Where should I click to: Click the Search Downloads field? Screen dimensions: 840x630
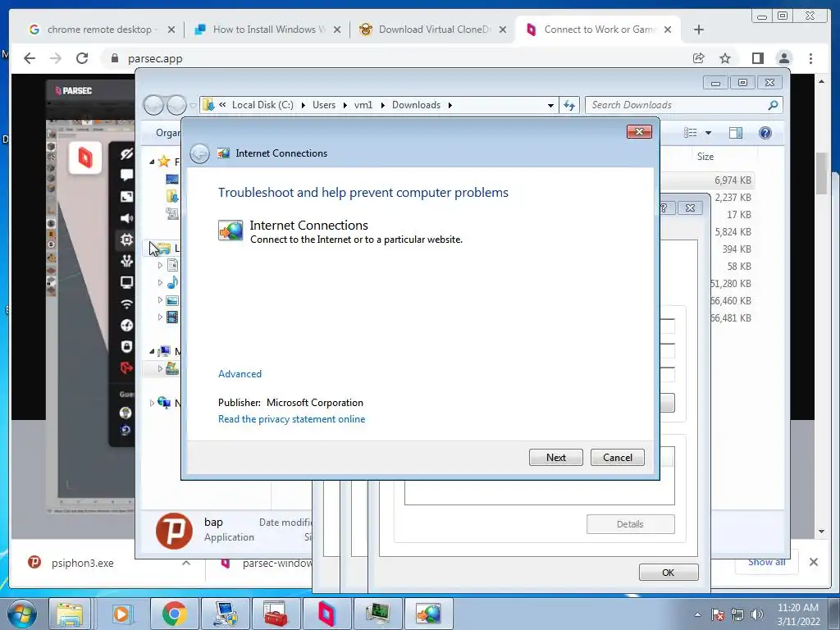pyautogui.click(x=683, y=105)
